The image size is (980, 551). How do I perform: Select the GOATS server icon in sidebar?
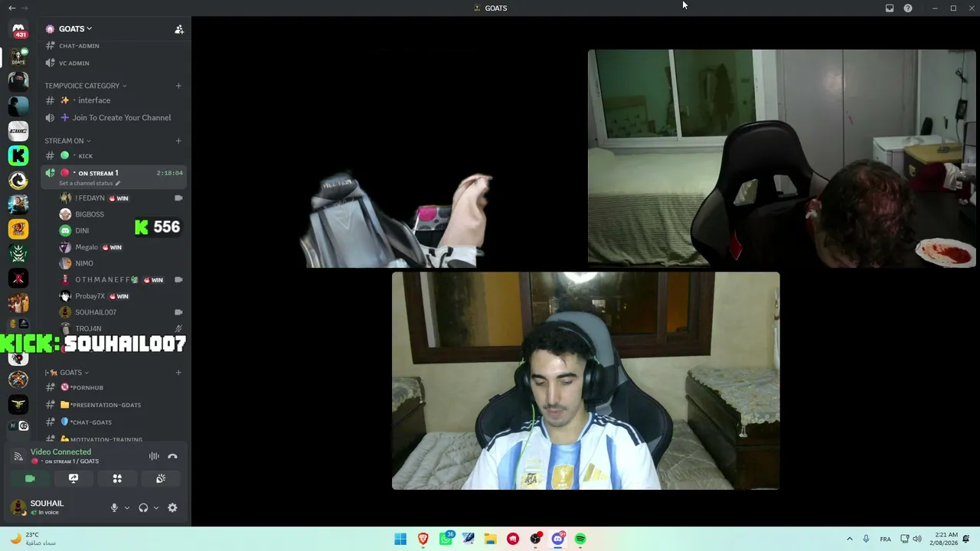tap(18, 57)
